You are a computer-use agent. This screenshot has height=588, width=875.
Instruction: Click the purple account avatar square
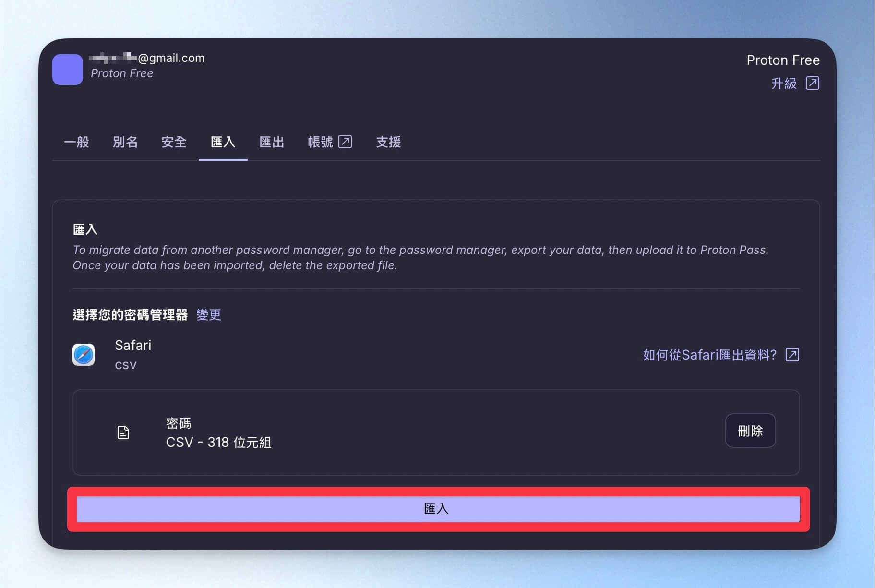point(68,69)
